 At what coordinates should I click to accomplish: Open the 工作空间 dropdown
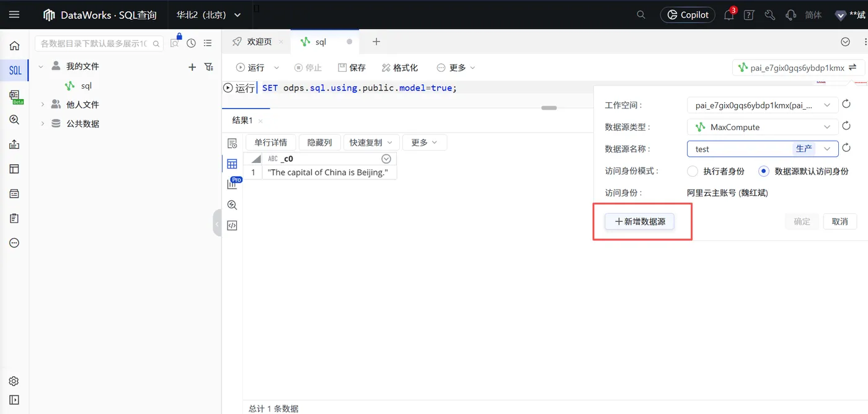[x=763, y=105]
